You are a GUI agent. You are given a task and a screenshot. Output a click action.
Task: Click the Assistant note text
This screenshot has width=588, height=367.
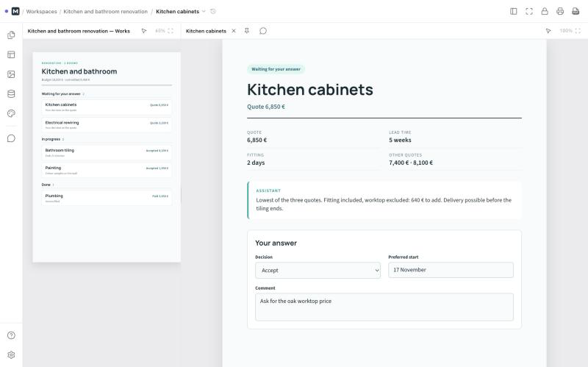(x=384, y=204)
